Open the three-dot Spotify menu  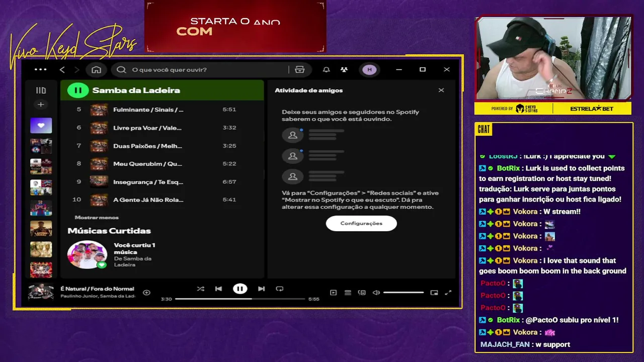(x=40, y=69)
